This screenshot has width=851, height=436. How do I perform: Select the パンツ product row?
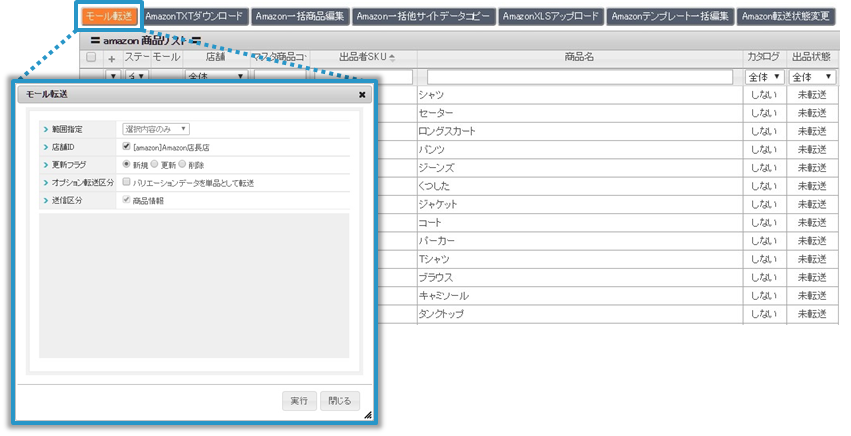(x=580, y=150)
